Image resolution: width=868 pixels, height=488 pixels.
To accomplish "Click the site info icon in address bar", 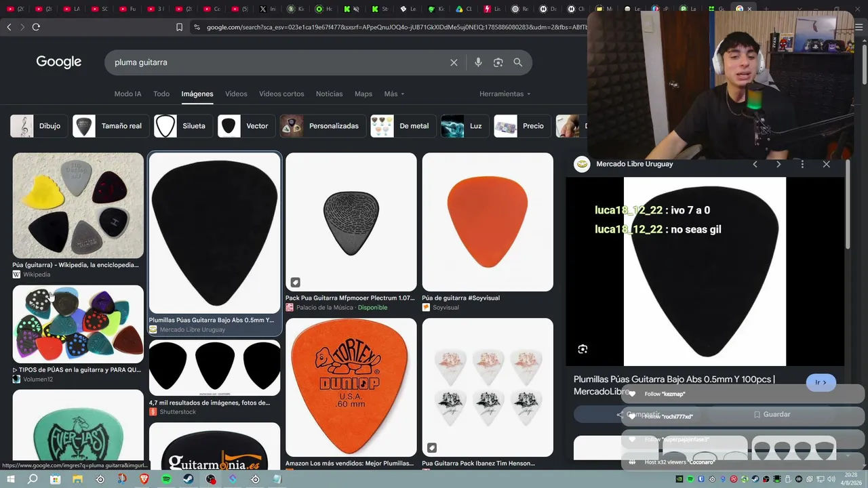I will (x=197, y=27).
